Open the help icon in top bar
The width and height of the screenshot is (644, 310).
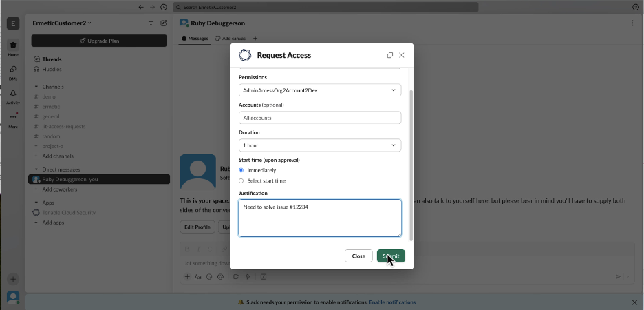point(635,7)
